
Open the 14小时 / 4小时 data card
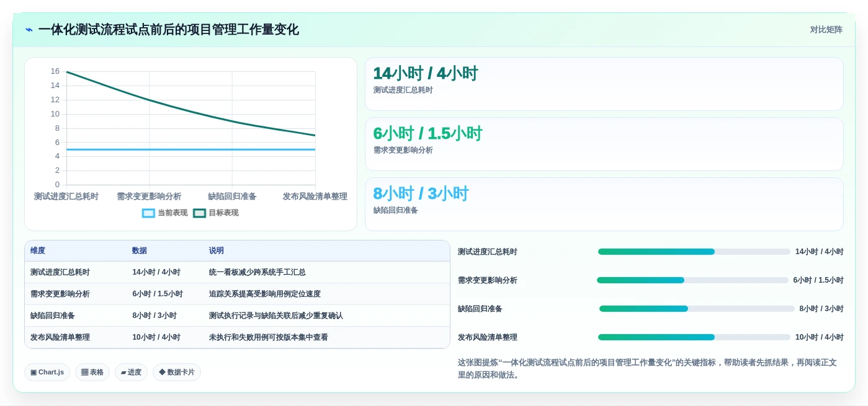coord(604,84)
